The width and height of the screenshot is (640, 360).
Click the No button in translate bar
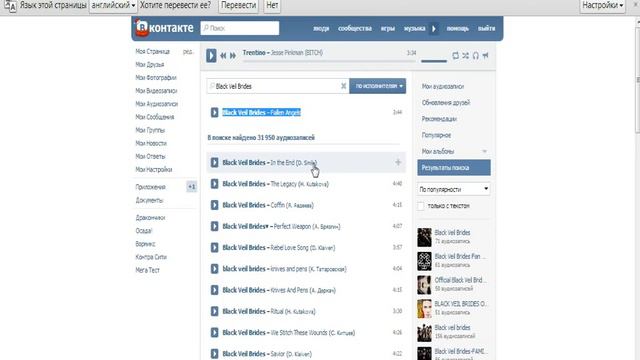[272, 5]
